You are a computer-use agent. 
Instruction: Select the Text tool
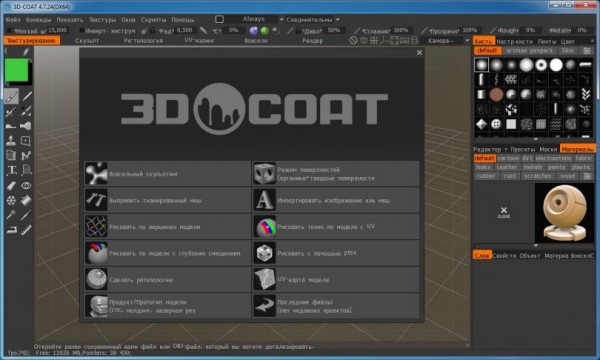click(x=11, y=170)
